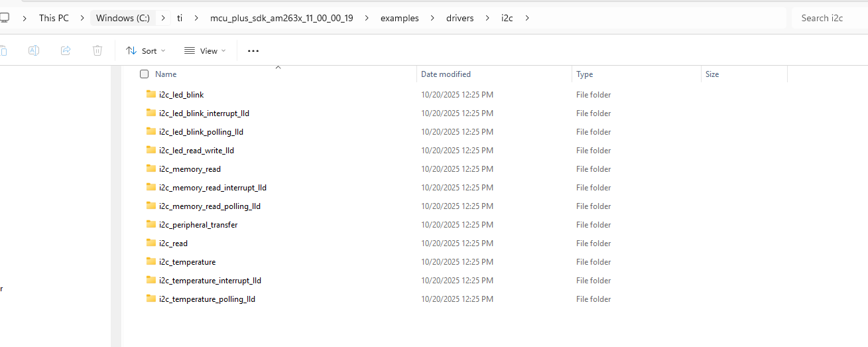Click the Share icon in toolbar

pos(66,50)
